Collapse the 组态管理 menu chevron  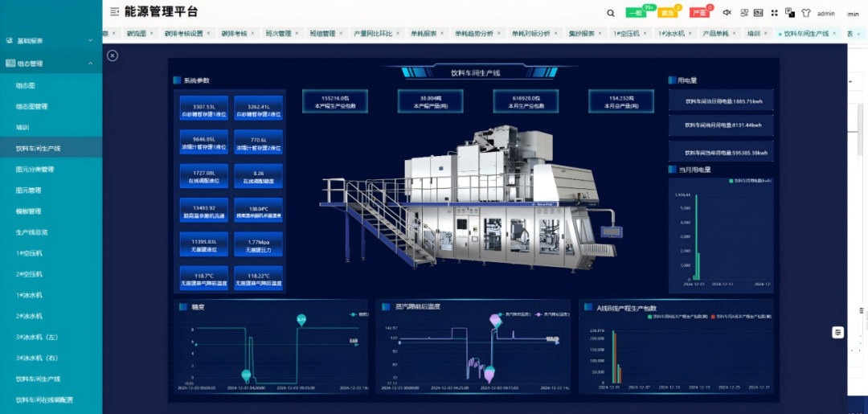point(91,64)
